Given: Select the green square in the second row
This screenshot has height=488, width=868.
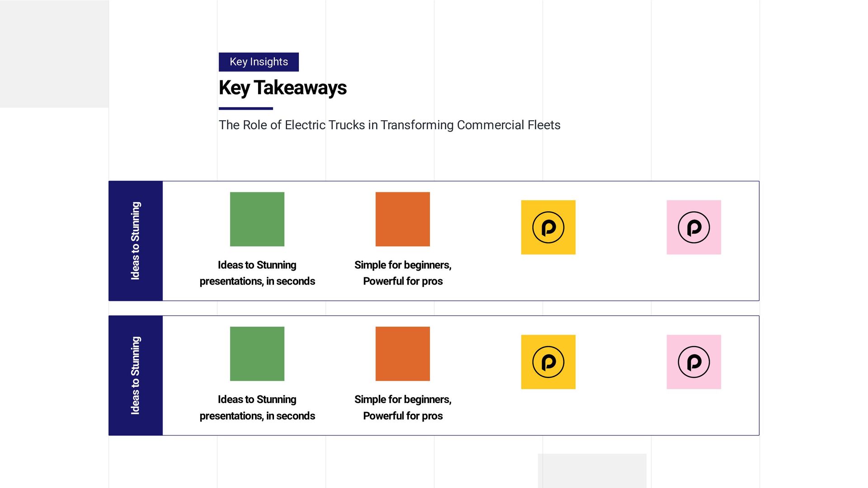Looking at the screenshot, I should point(257,354).
